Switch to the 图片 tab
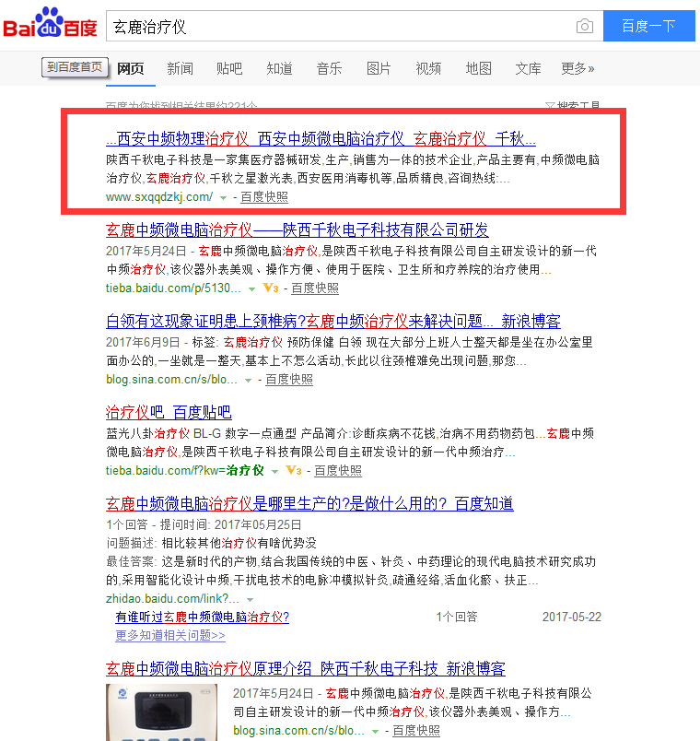The width and height of the screenshot is (700, 741). click(x=379, y=68)
